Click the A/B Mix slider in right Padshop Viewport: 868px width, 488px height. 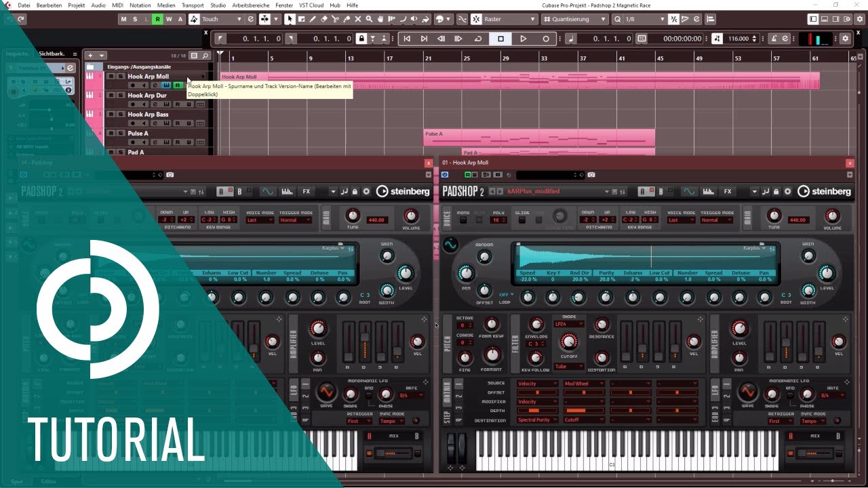815,452
